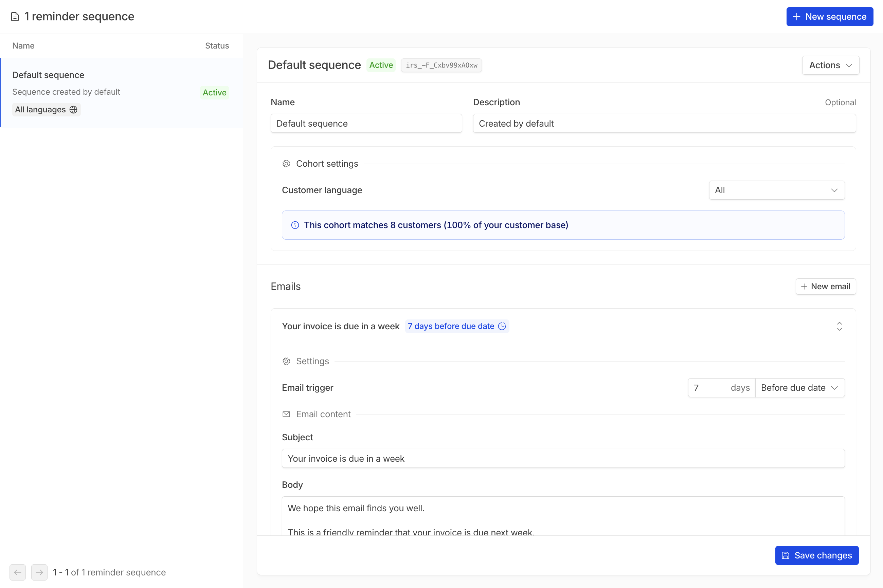The image size is (883, 588).
Task: Click the document icon beside reminder sequence title
Action: (15, 17)
